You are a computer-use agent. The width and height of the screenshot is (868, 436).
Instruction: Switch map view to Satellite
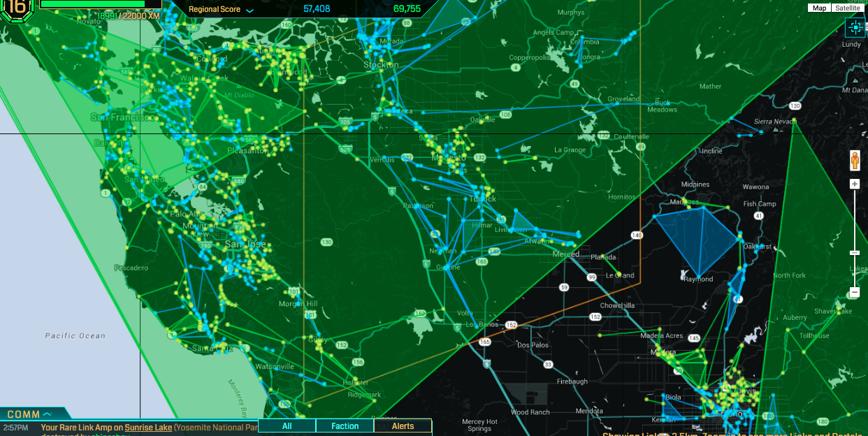[x=846, y=8]
